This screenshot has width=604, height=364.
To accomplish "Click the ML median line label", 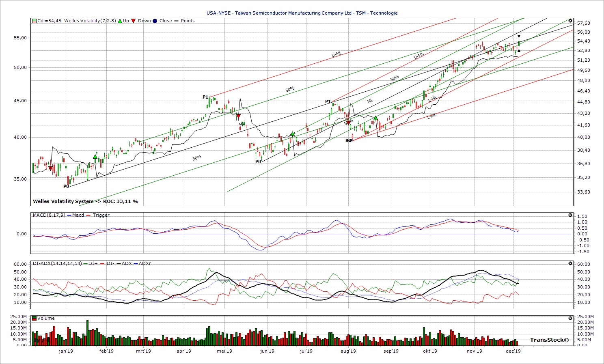I will click(370, 101).
